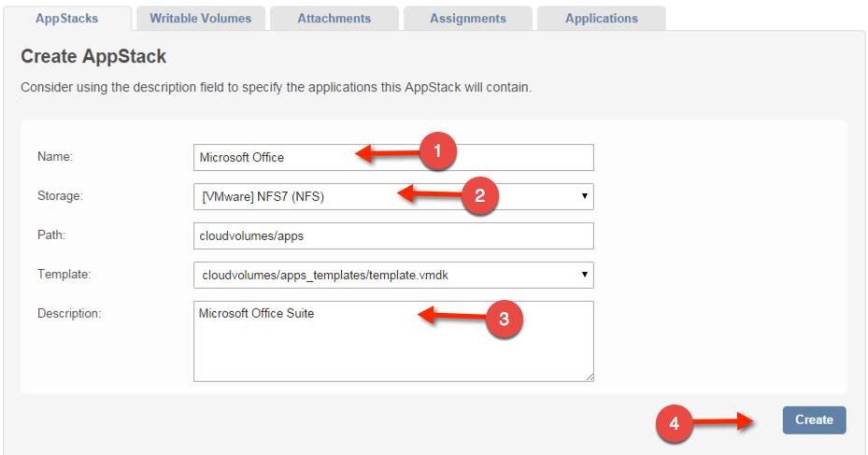Click the Storage: label
This screenshot has height=455, width=868.
click(x=60, y=196)
